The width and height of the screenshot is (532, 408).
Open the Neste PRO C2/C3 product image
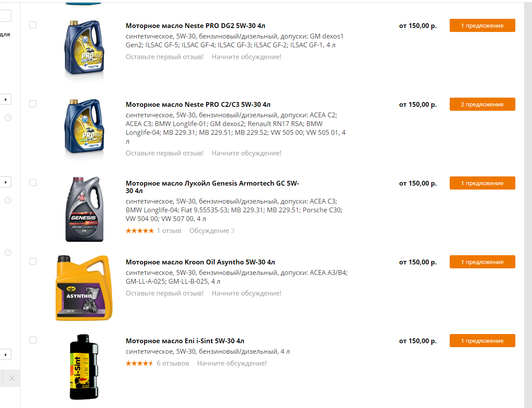click(85, 128)
